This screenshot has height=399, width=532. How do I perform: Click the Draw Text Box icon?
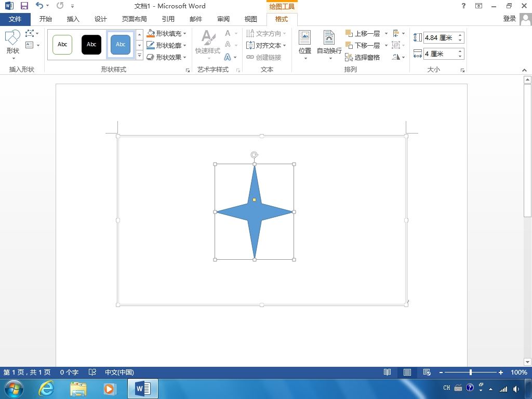(x=30, y=45)
